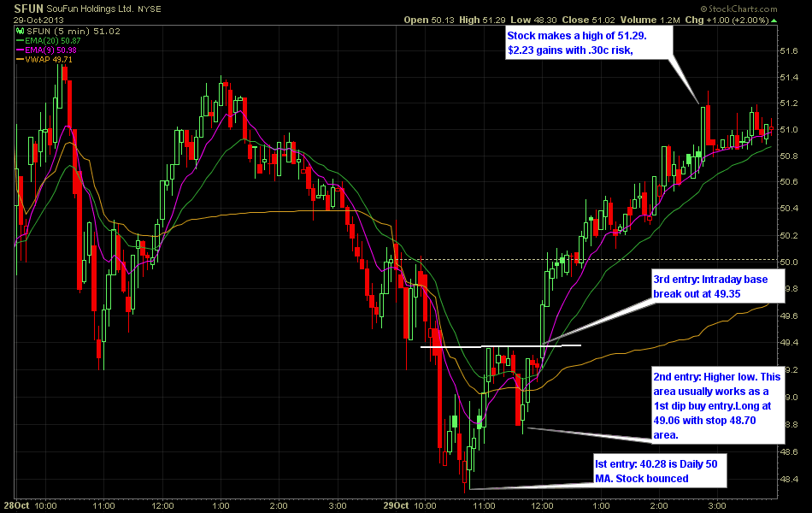Click the Chg +1.00 (+2.00%) value
The height and width of the screenshot is (513, 812).
(727, 21)
